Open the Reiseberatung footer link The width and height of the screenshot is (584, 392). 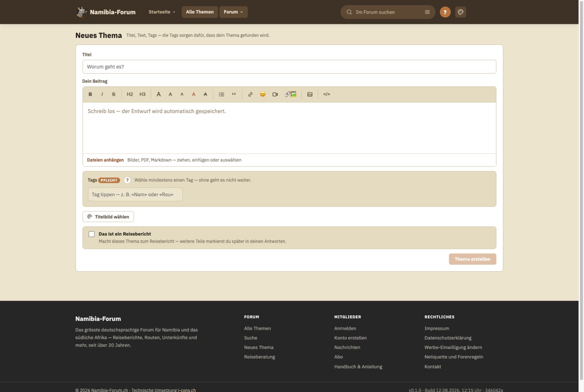pos(259,357)
